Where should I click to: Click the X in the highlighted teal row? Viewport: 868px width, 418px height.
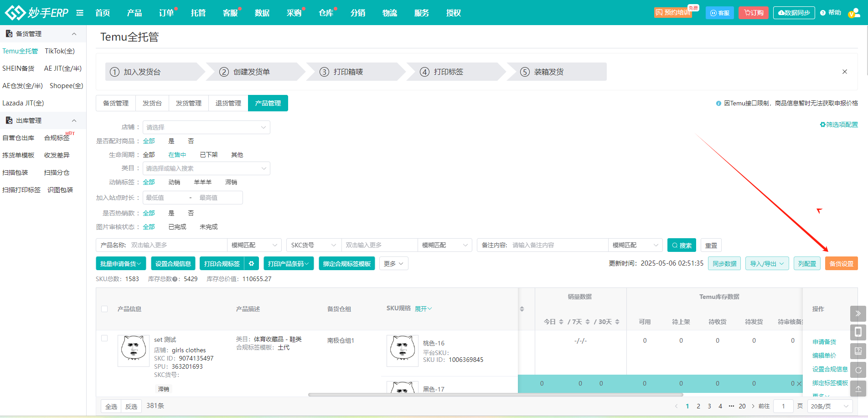[799, 384]
